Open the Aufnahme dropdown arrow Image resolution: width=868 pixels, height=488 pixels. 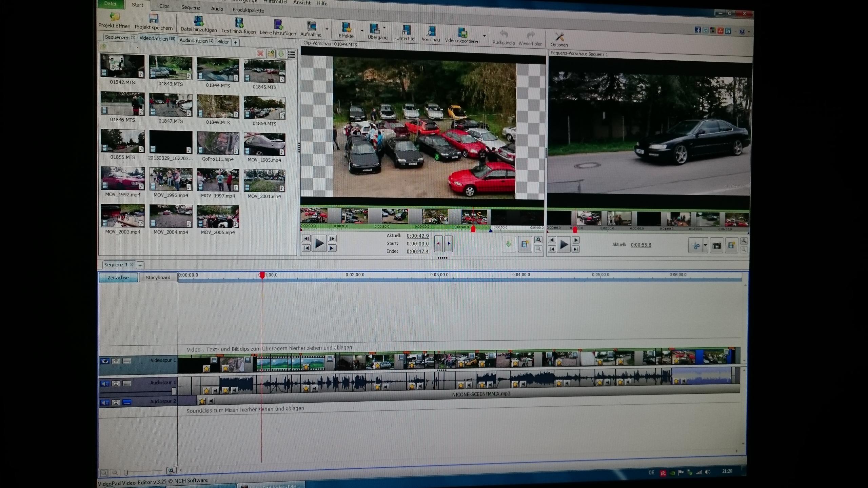pyautogui.click(x=327, y=29)
